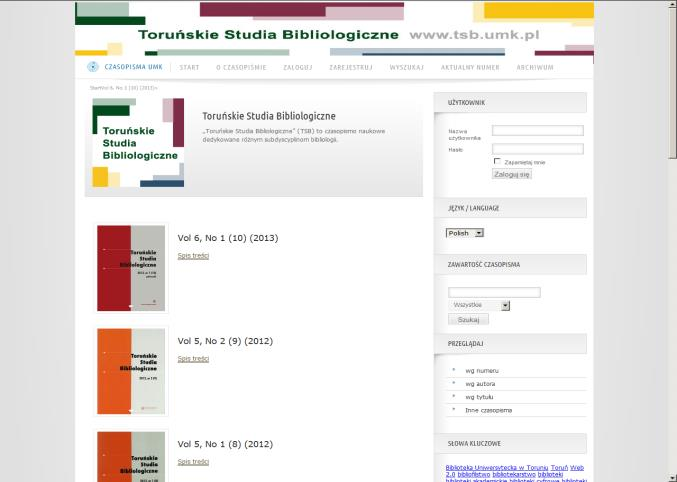Viewport: 677px width, 482px height.
Task: Open Spis treści for Vol 5, No 1
Action: tap(193, 462)
